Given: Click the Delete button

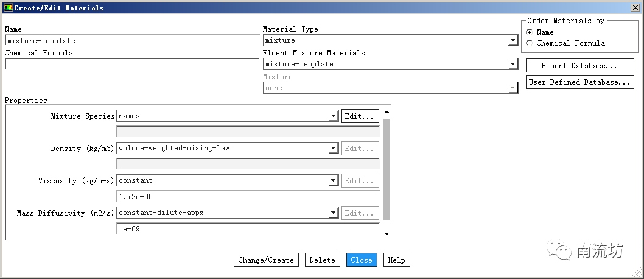Looking at the screenshot, I should pos(322,260).
